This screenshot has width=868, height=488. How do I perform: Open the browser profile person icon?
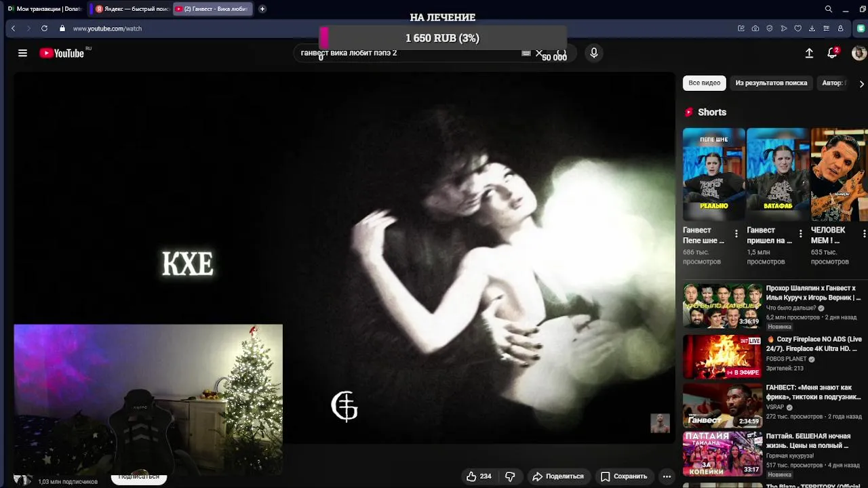tap(841, 28)
